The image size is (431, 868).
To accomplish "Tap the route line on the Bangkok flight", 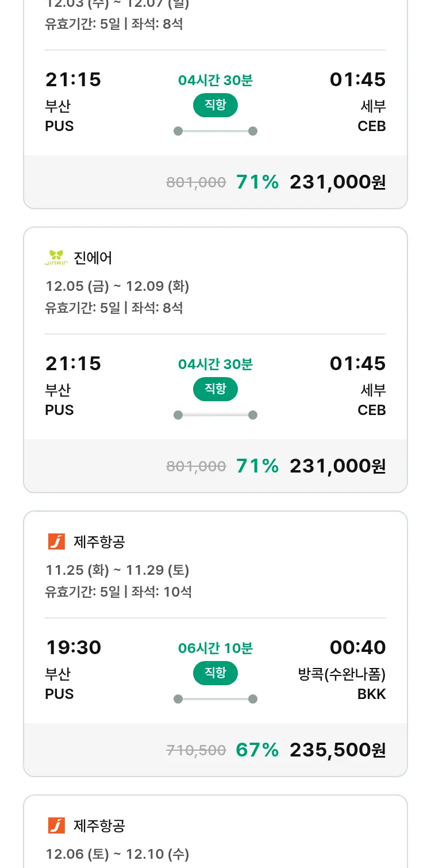I will (x=215, y=699).
